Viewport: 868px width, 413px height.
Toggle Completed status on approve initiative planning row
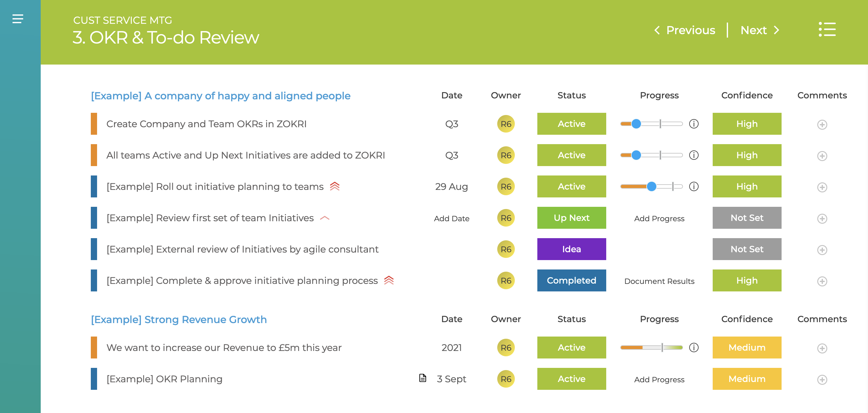(x=571, y=280)
